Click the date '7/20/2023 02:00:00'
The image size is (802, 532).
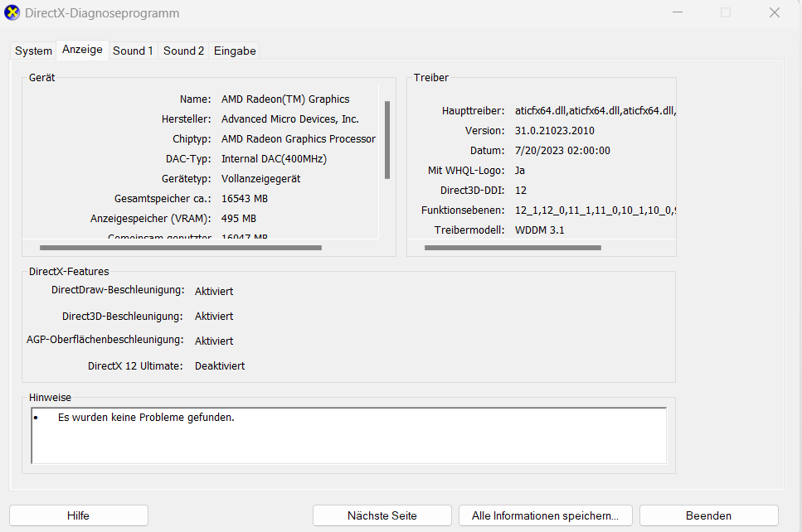coord(562,151)
